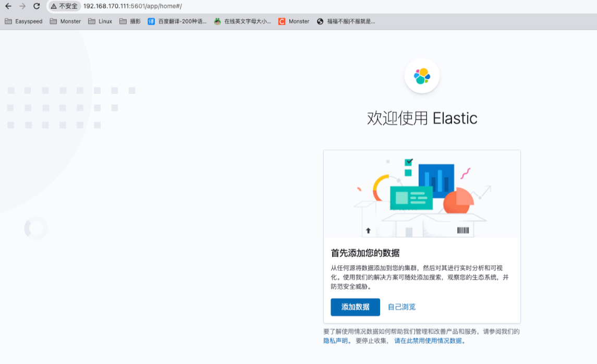Open the 在线英文字母大小 bookmark
597x364 pixels.
242,21
